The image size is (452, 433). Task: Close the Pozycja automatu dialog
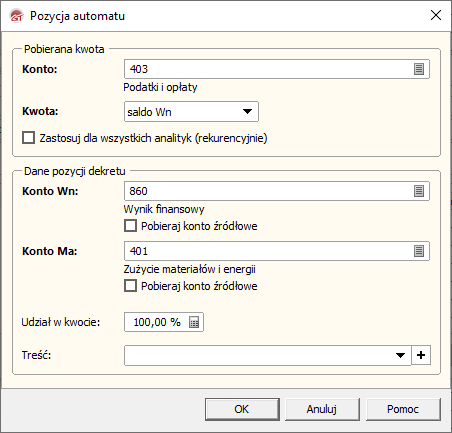(x=436, y=15)
